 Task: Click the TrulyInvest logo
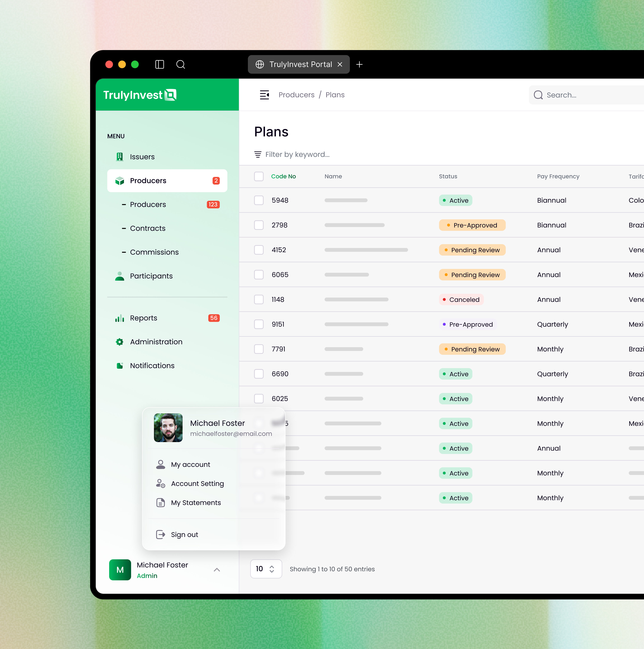[x=140, y=95]
